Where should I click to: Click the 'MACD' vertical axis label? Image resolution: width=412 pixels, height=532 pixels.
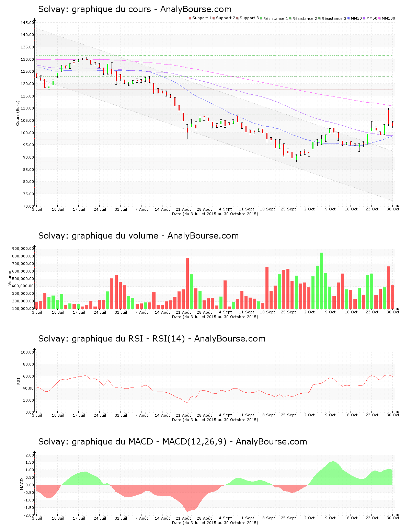click(x=22, y=484)
